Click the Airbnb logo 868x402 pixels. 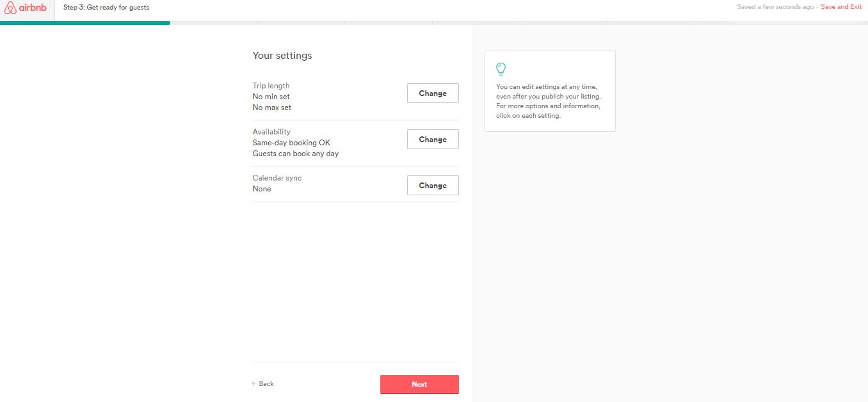26,8
